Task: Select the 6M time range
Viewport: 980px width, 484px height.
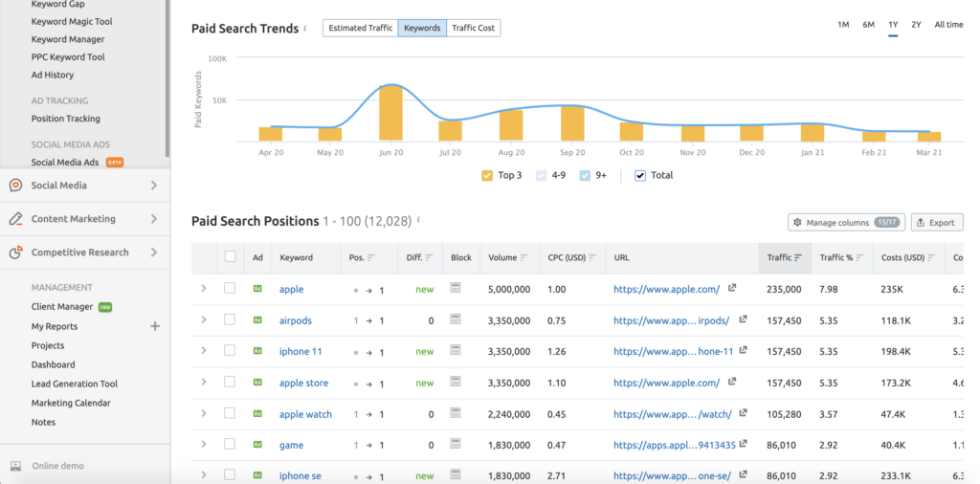Action: pyautogui.click(x=869, y=25)
